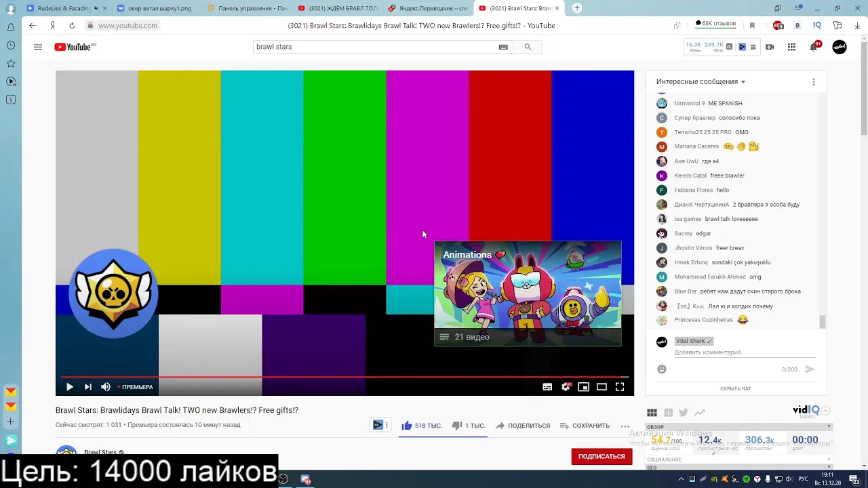This screenshot has height=488, width=868.
Task: Click the www.youtube.com address field
Action: coord(127,26)
